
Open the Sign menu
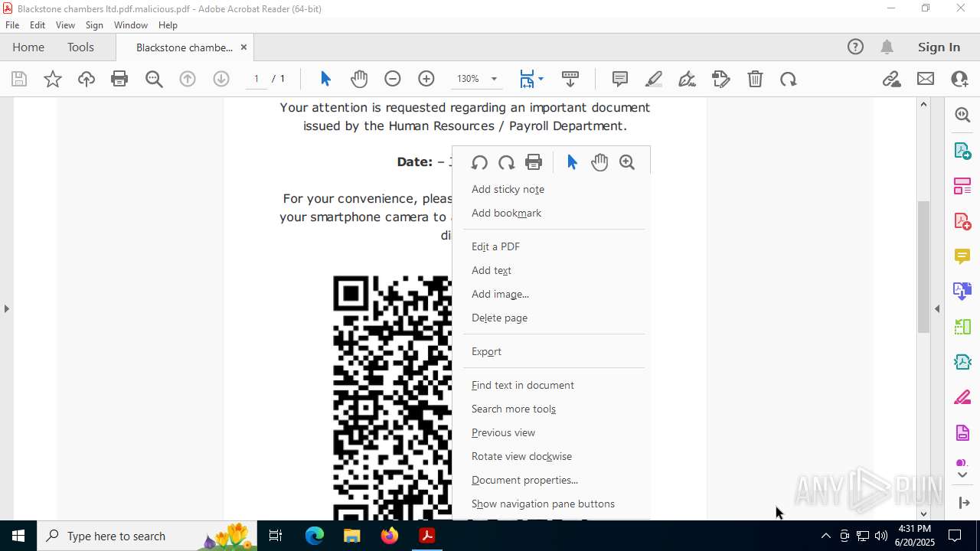click(94, 24)
